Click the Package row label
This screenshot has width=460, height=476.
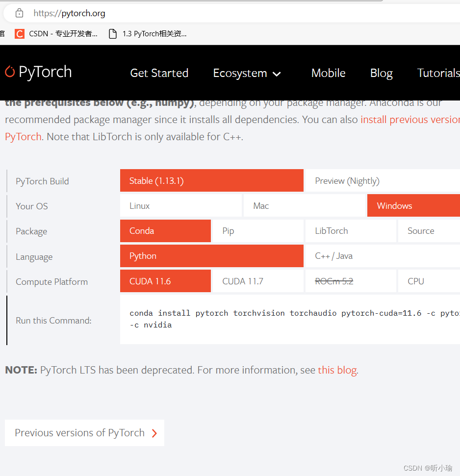coord(31,231)
